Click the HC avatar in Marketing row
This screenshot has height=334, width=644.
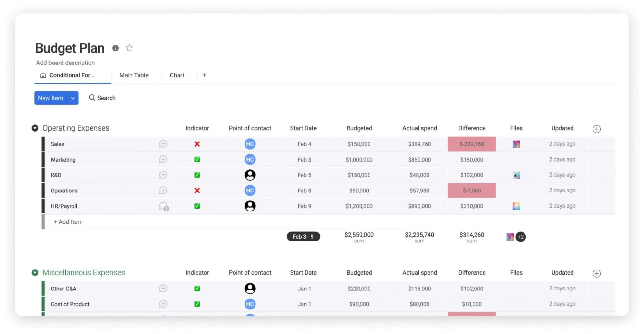(x=250, y=160)
